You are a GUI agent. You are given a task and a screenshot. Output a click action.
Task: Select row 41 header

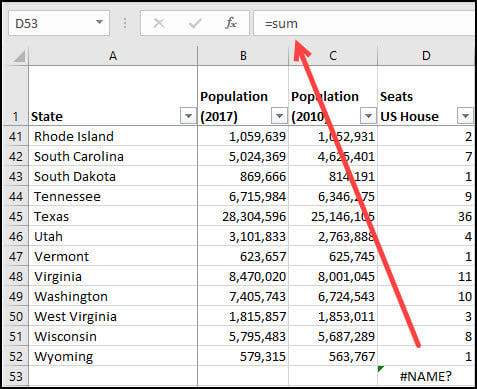pyautogui.click(x=16, y=136)
